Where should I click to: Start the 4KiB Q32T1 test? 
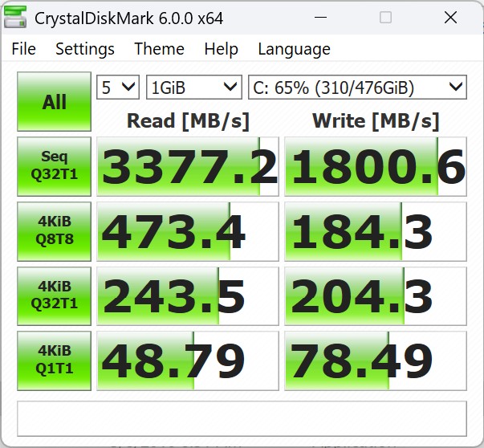coord(55,295)
